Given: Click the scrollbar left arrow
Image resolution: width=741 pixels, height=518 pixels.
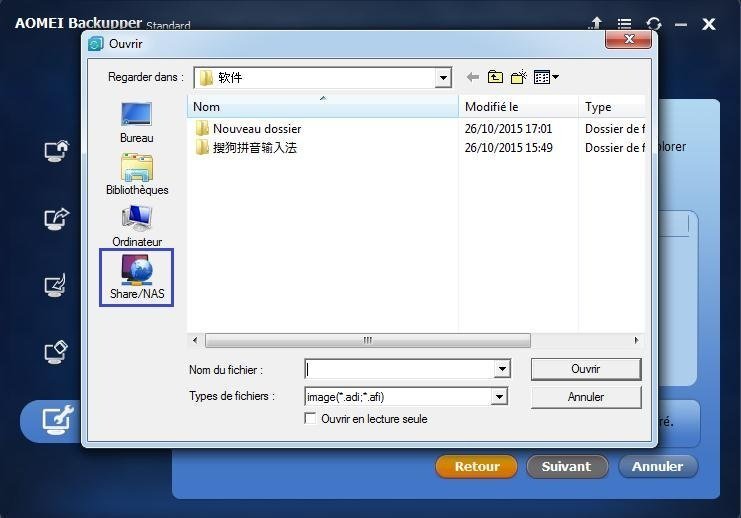Looking at the screenshot, I should pos(195,340).
